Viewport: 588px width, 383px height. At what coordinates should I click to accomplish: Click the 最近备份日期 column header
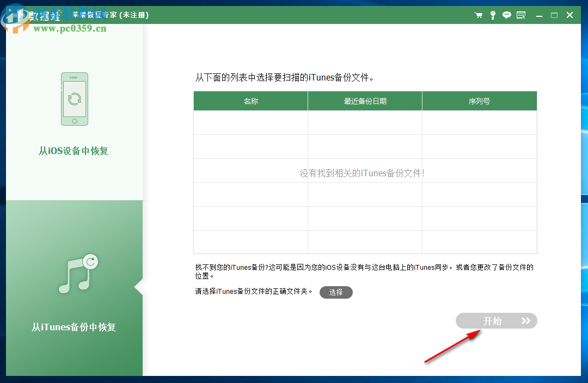364,101
